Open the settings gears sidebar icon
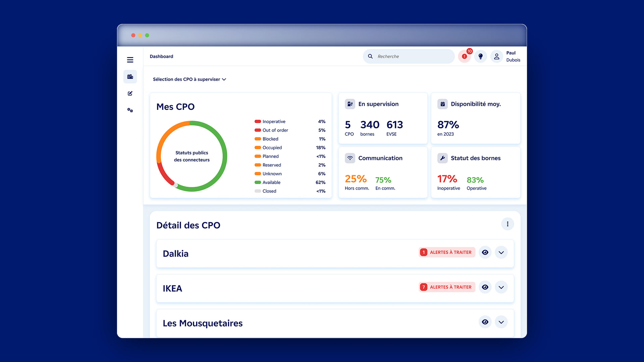Image resolution: width=644 pixels, height=362 pixels. (x=130, y=110)
